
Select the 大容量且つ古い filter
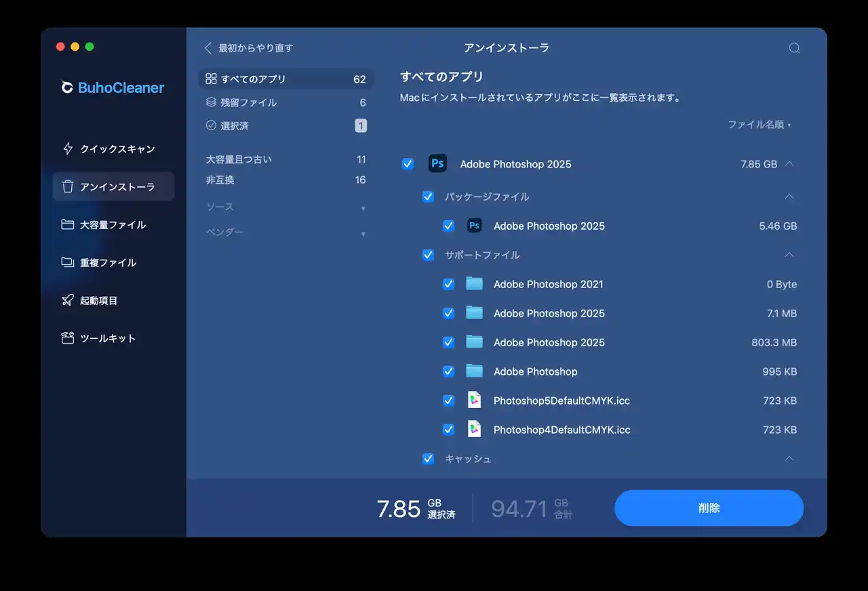[x=239, y=159]
